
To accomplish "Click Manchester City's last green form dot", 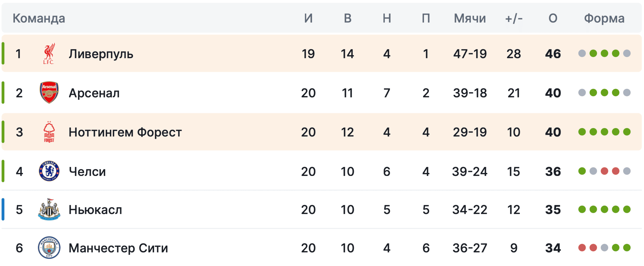I will [x=627, y=248].
